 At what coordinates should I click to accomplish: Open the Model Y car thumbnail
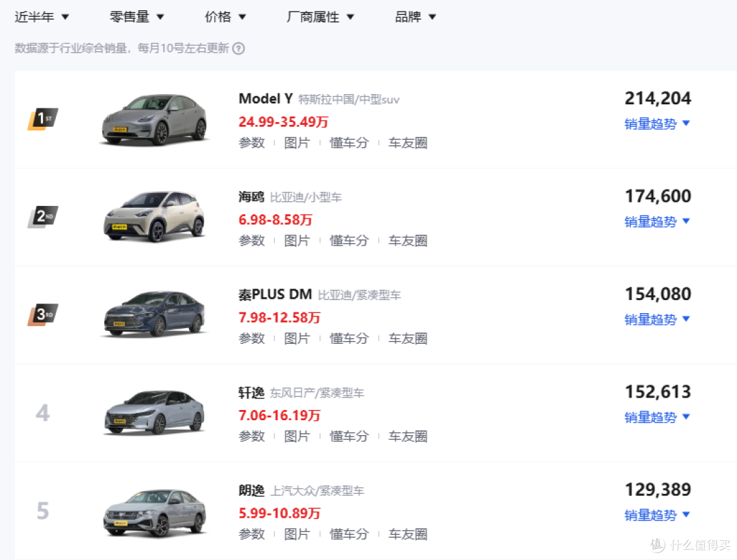[155, 119]
